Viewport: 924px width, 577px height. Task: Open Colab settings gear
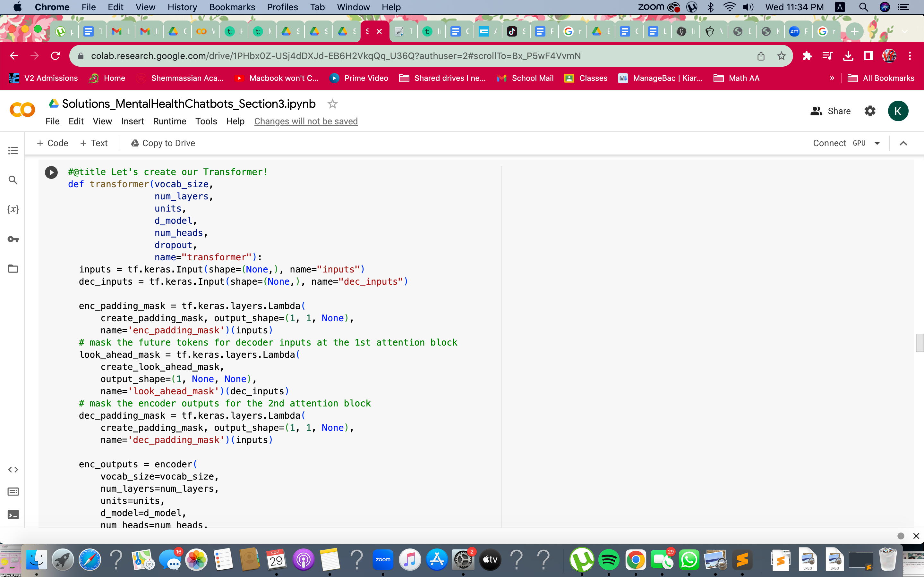pos(870,111)
